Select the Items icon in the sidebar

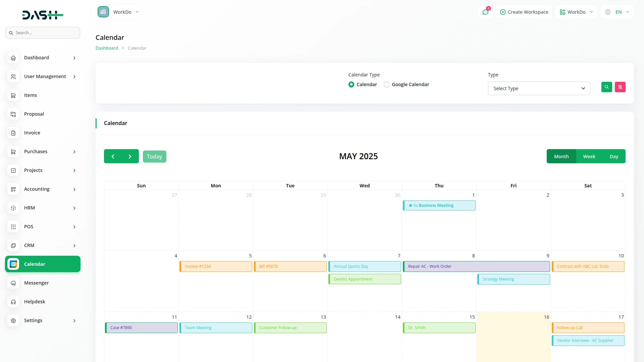(x=13, y=96)
